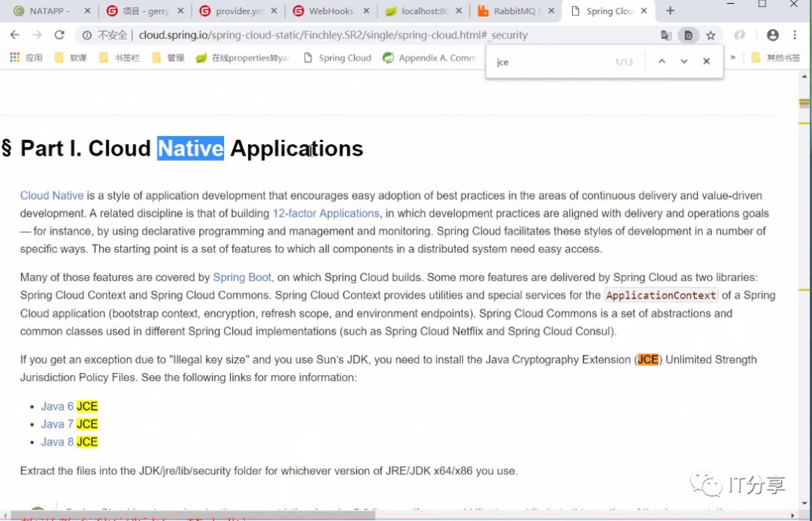This screenshot has width=812, height=521.
Task: Click the highlighted word Native in heading
Action: (190, 148)
